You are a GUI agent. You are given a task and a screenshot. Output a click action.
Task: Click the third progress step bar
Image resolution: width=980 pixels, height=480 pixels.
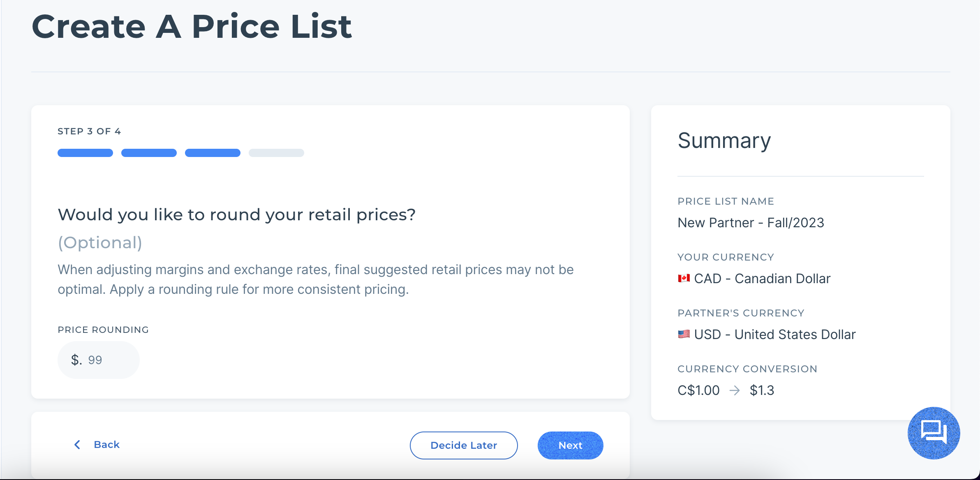213,153
